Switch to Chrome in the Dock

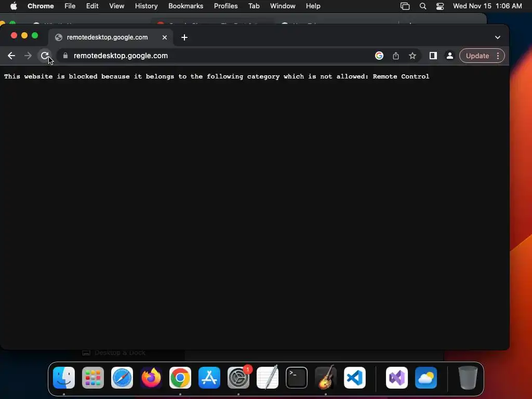tap(180, 378)
